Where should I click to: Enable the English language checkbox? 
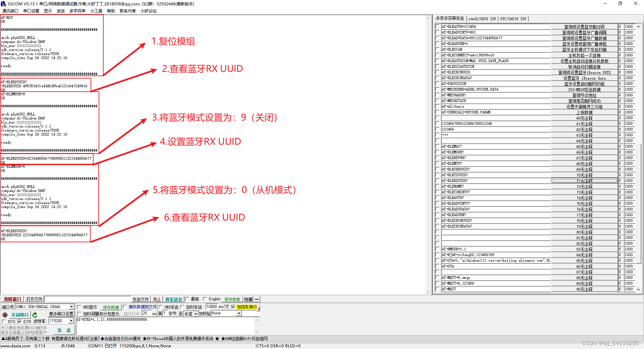(205, 299)
